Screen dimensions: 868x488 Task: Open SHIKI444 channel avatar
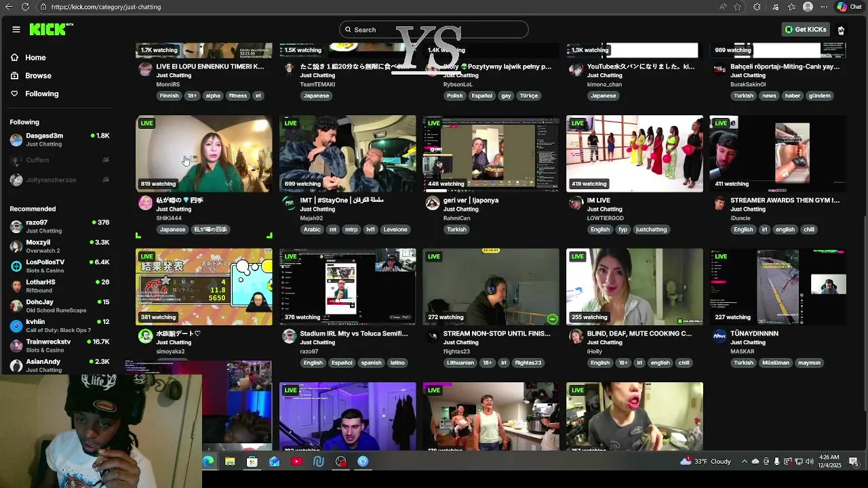coord(145,203)
